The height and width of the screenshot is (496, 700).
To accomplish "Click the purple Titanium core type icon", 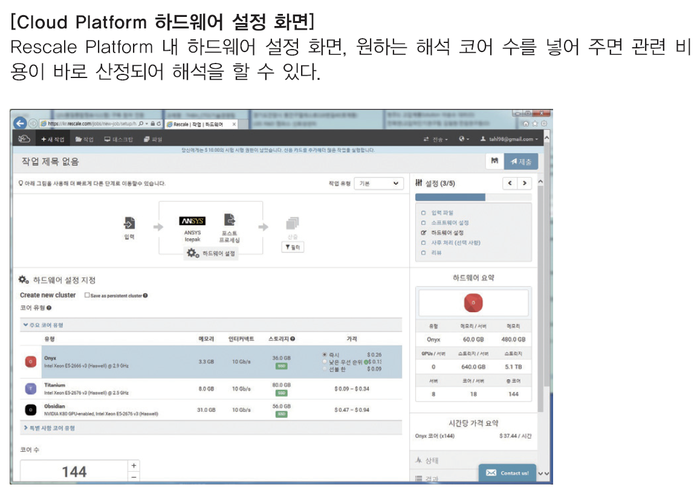I will (x=31, y=388).
